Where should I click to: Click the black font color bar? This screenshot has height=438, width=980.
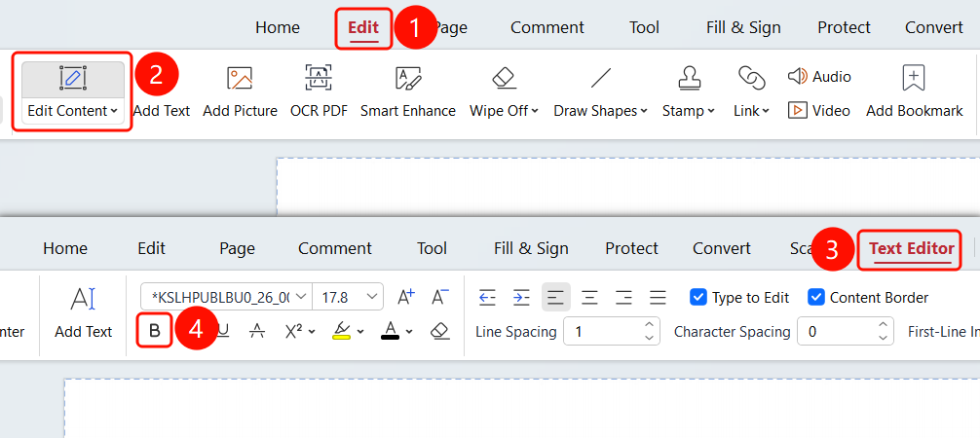(x=390, y=338)
